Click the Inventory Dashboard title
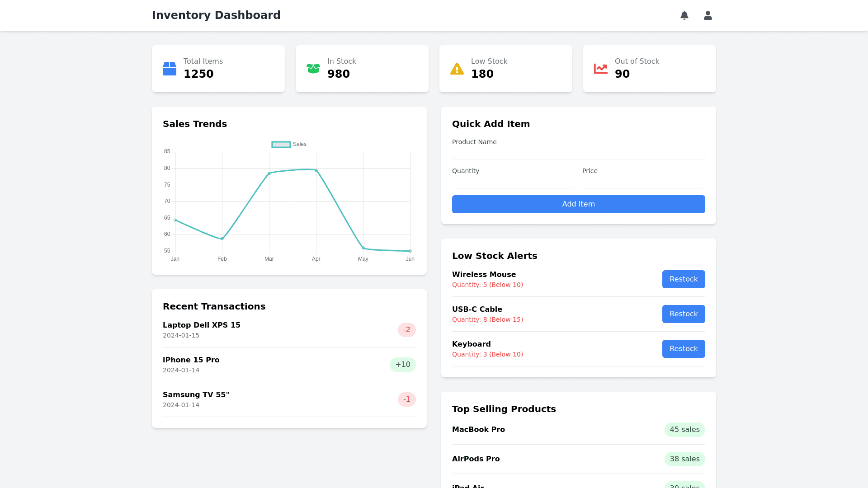Image resolution: width=868 pixels, height=488 pixels. pyautogui.click(x=216, y=15)
